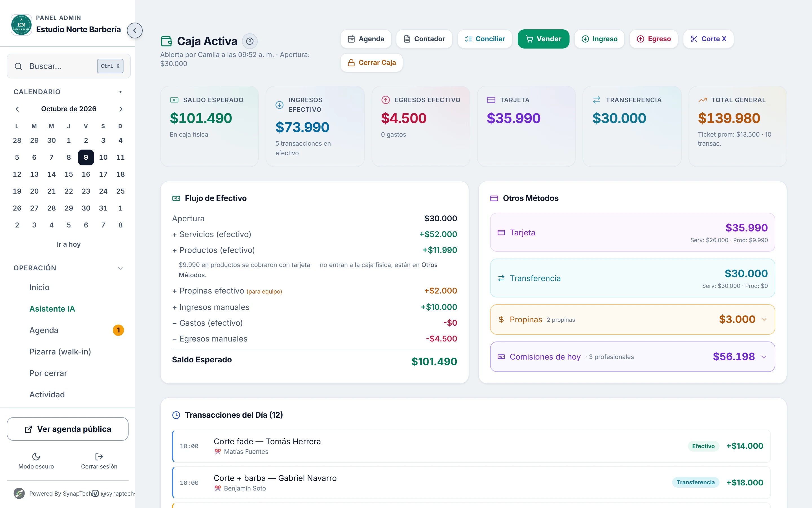Expand Comisiones de hoy chevron

pyautogui.click(x=764, y=357)
